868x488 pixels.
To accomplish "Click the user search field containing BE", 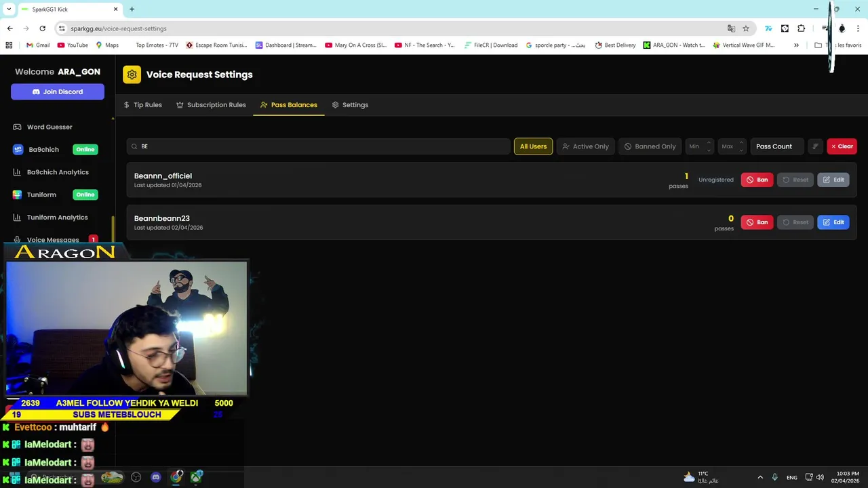I will [318, 146].
